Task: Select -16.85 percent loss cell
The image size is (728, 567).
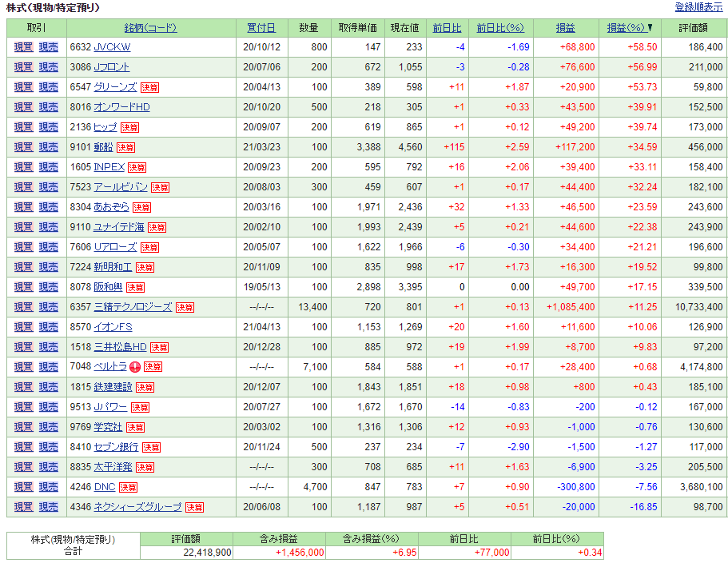Action: point(643,506)
